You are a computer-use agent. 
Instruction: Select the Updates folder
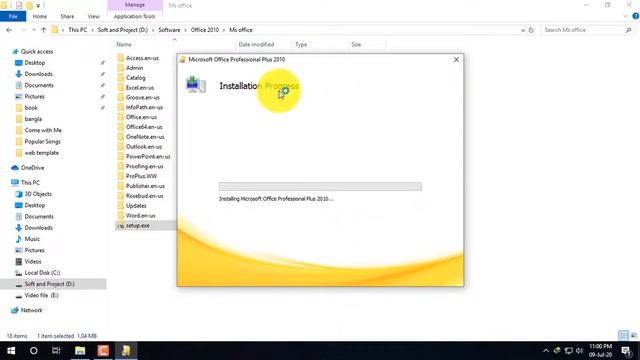[136, 206]
